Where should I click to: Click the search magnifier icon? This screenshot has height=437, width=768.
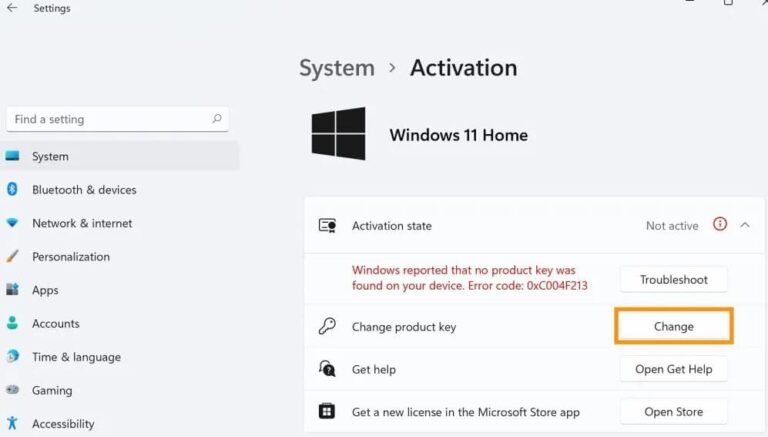[x=217, y=119]
